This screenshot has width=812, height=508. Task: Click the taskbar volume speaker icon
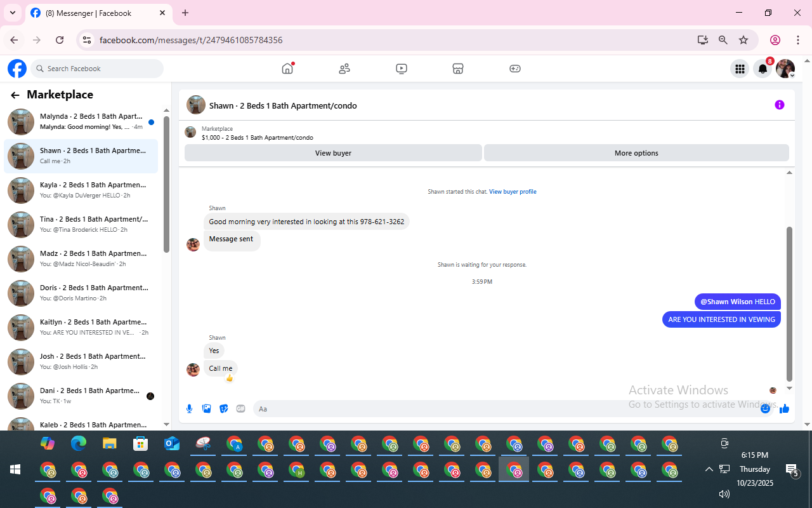(x=724, y=494)
